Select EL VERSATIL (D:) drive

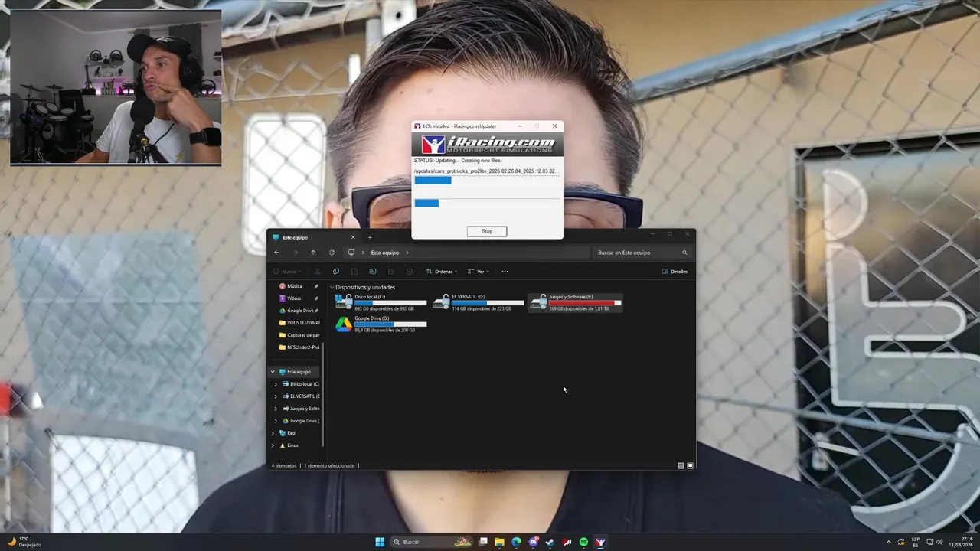point(479,302)
